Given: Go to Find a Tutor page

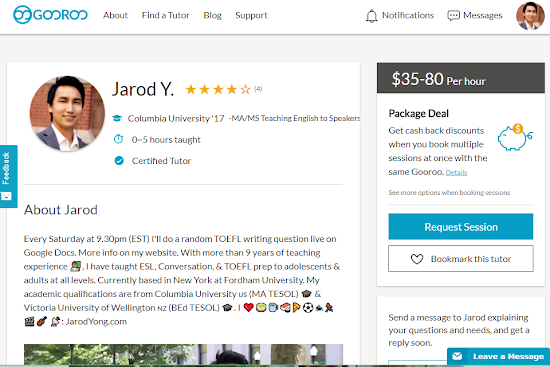Looking at the screenshot, I should (x=166, y=15).
